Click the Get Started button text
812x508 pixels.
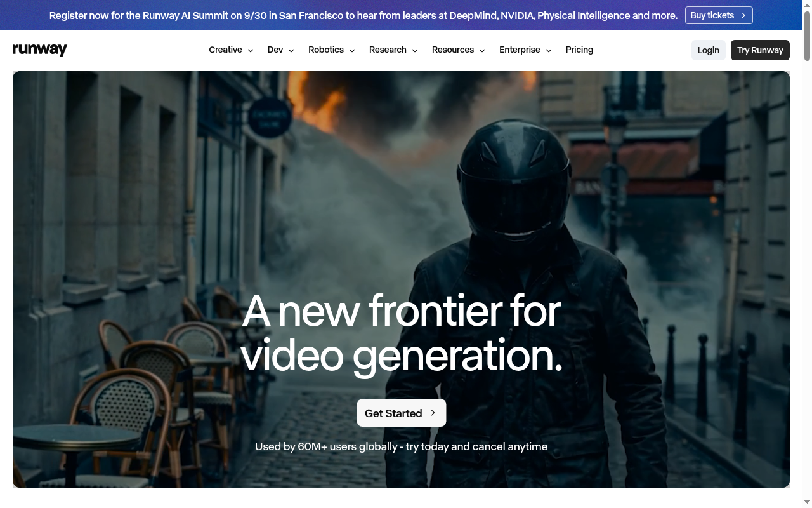[x=393, y=413]
